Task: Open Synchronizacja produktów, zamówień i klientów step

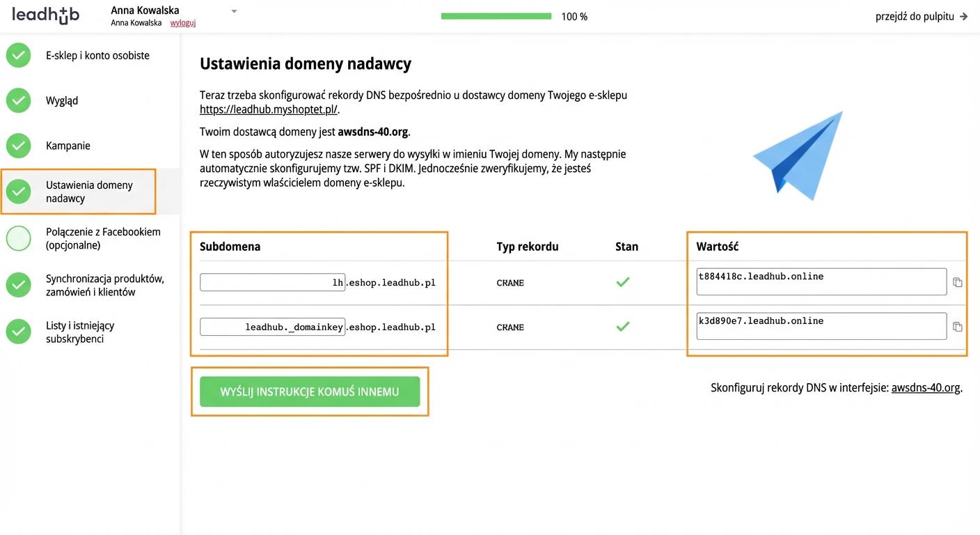Action: (105, 285)
